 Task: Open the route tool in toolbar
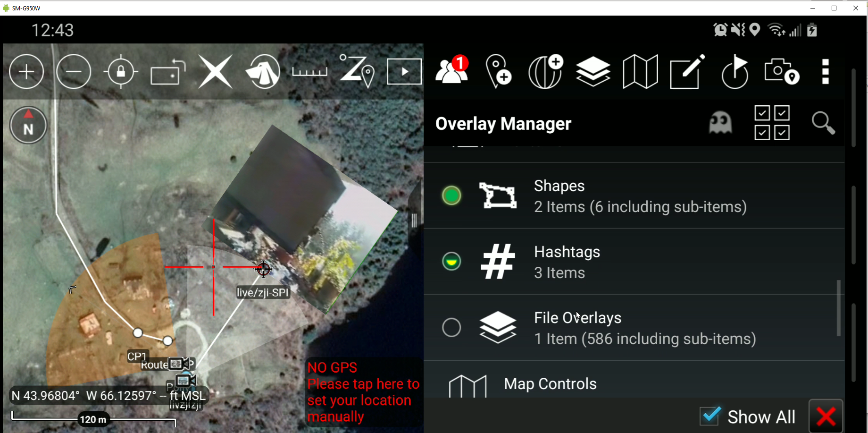click(357, 71)
